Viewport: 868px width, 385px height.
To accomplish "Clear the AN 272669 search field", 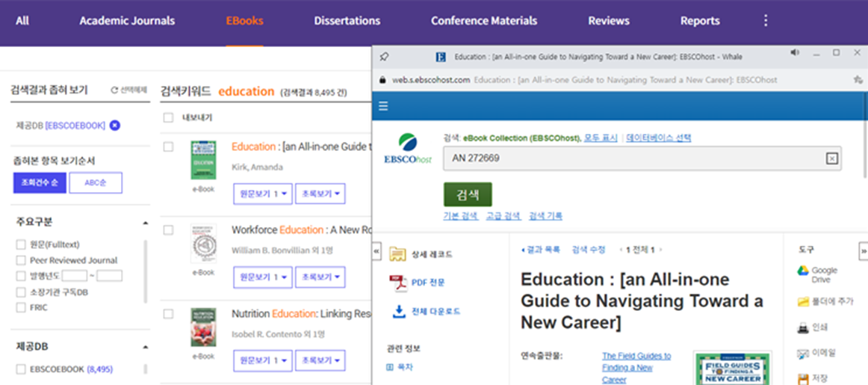I will click(831, 159).
